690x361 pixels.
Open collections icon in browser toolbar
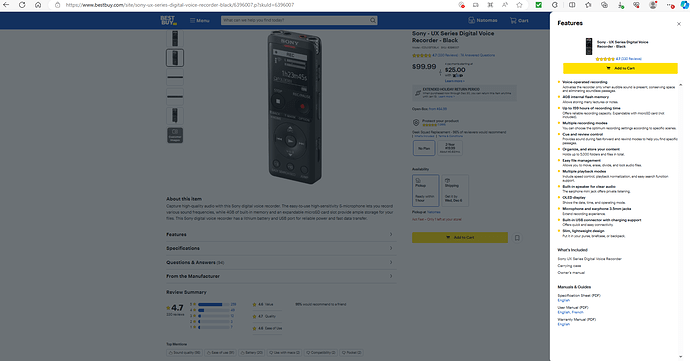click(x=604, y=5)
